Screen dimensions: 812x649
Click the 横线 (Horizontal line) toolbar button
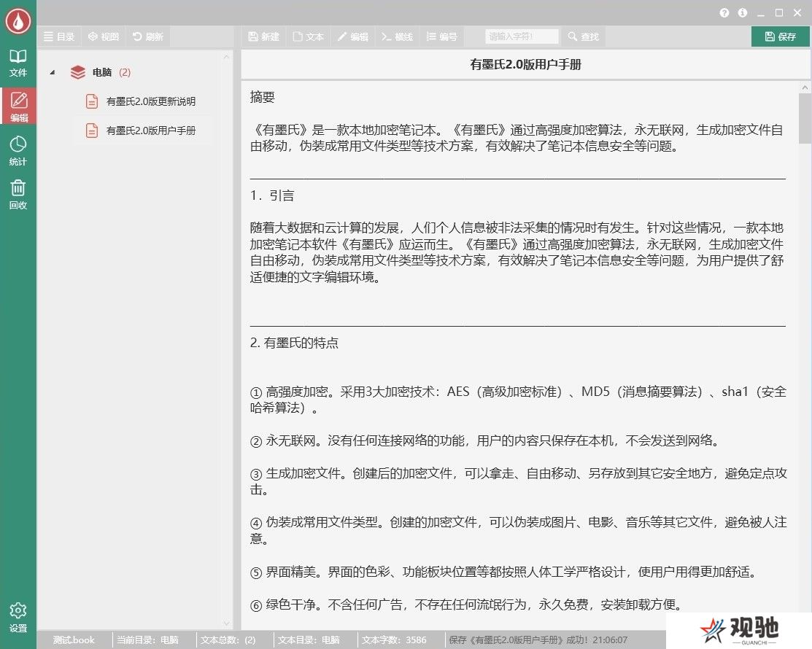tap(397, 36)
